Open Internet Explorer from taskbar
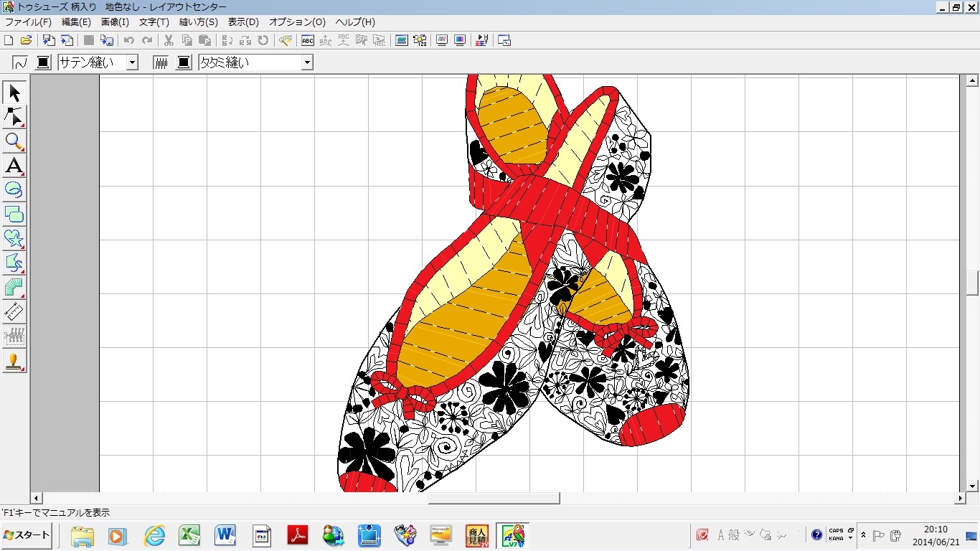 [154, 535]
